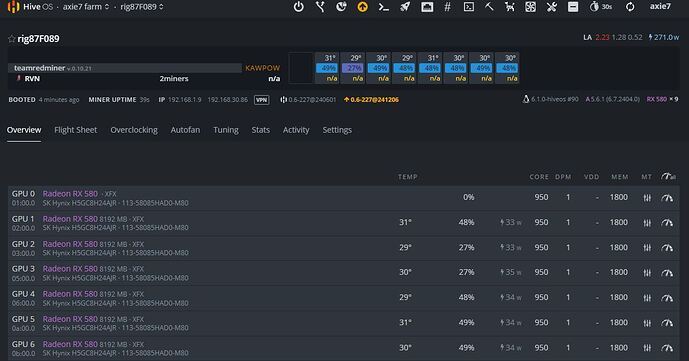Screen dimensions: 689x361
Task: Open the Overclocking tab
Action: [134, 130]
